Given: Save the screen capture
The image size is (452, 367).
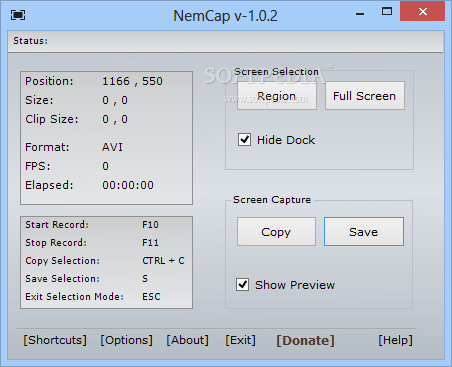Looking at the screenshot, I should (364, 232).
